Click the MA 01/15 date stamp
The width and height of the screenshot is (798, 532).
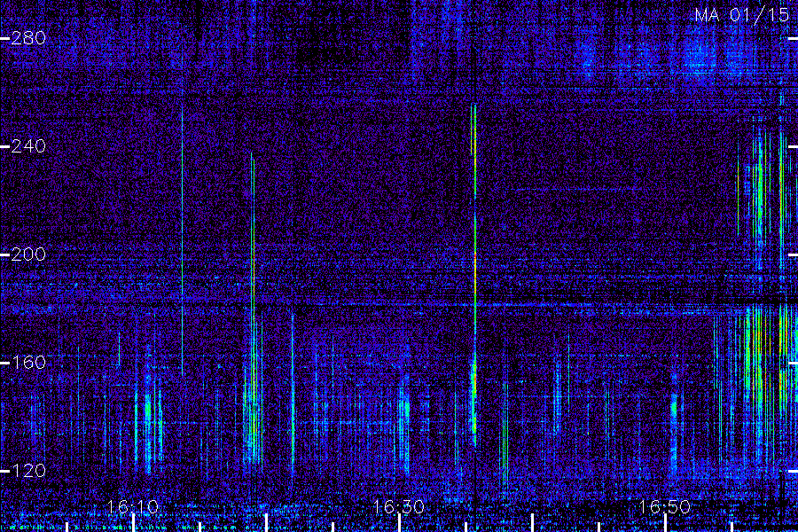click(x=742, y=15)
